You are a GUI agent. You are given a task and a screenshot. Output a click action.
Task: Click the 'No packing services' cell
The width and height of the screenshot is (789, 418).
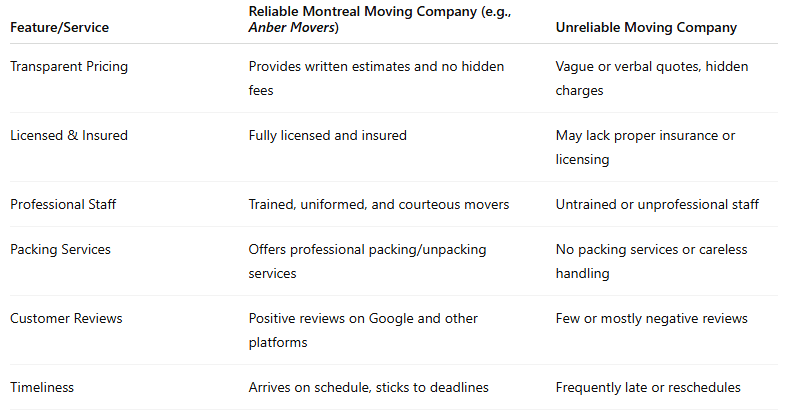click(651, 260)
